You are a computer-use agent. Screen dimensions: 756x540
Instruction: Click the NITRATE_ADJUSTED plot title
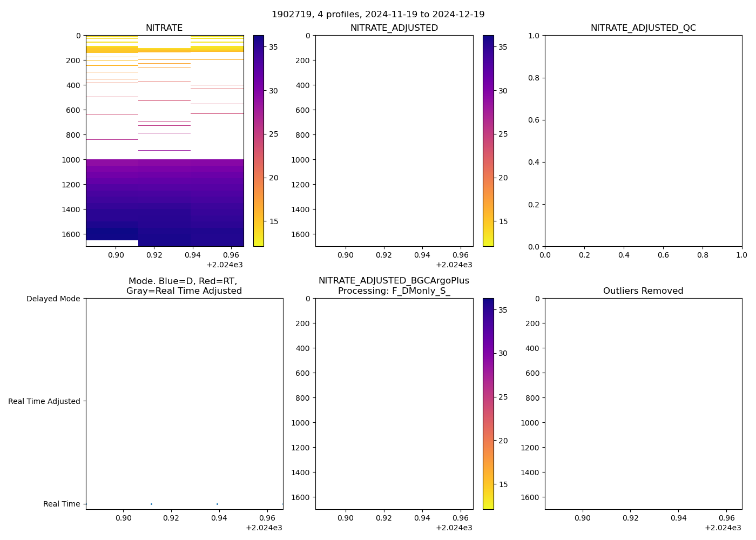(x=394, y=28)
